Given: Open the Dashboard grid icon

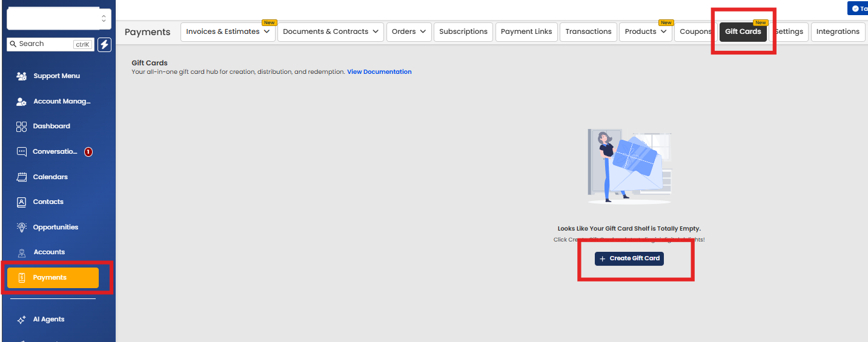Looking at the screenshot, I should point(22,127).
